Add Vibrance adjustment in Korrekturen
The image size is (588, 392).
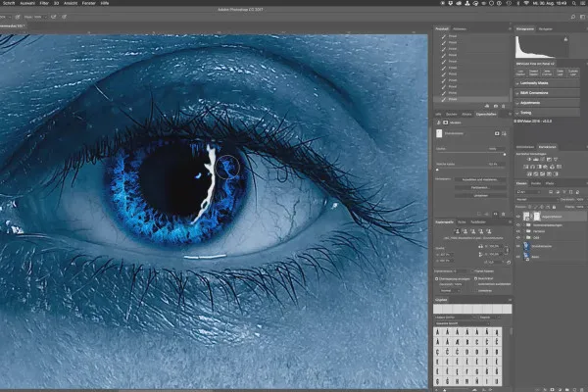coord(556,159)
